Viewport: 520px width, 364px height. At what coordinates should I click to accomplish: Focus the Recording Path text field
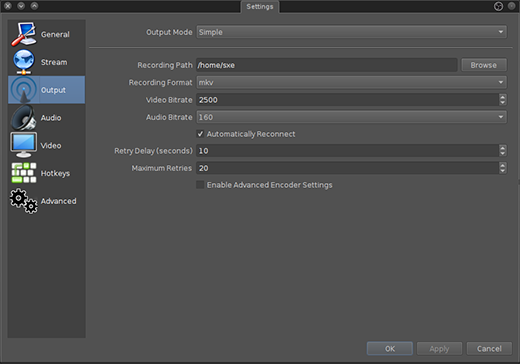[x=327, y=65]
